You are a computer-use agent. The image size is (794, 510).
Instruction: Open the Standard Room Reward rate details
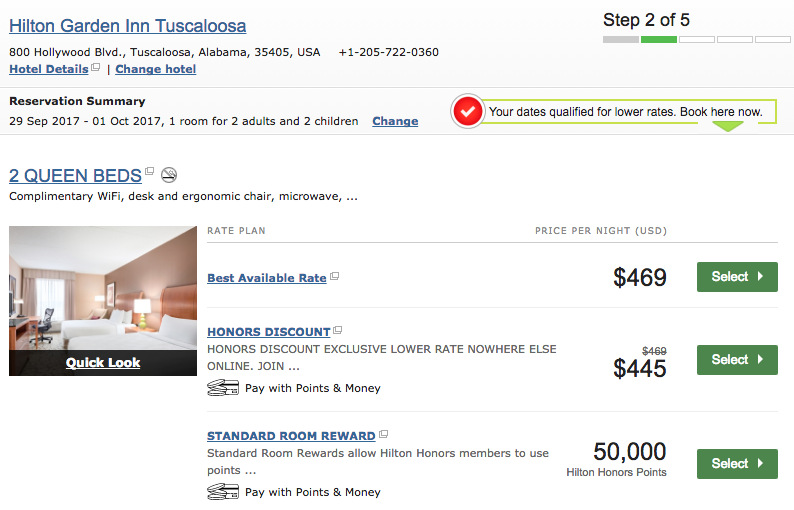tap(291, 436)
